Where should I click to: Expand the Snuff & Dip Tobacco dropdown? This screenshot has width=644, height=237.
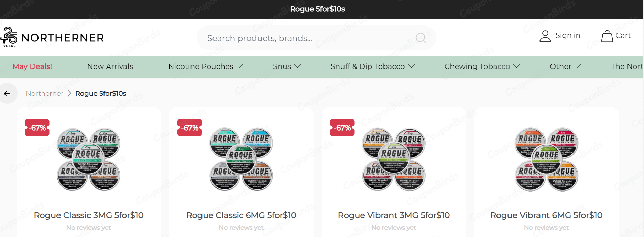tap(373, 66)
